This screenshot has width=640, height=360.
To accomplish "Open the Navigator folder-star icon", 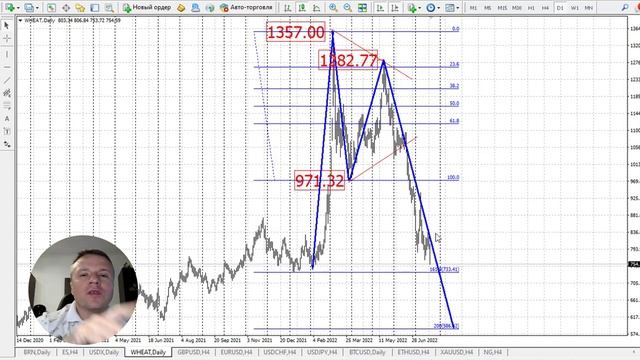I will point(80,7).
